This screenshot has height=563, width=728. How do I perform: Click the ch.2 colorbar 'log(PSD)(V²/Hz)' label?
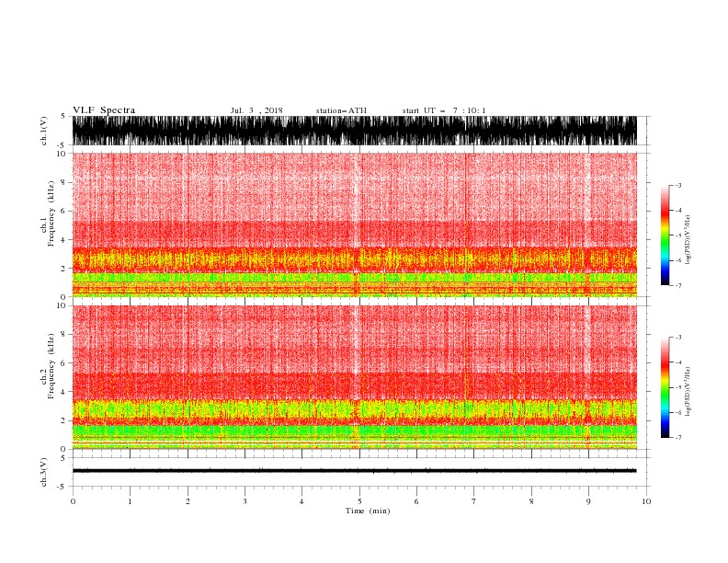click(x=688, y=391)
